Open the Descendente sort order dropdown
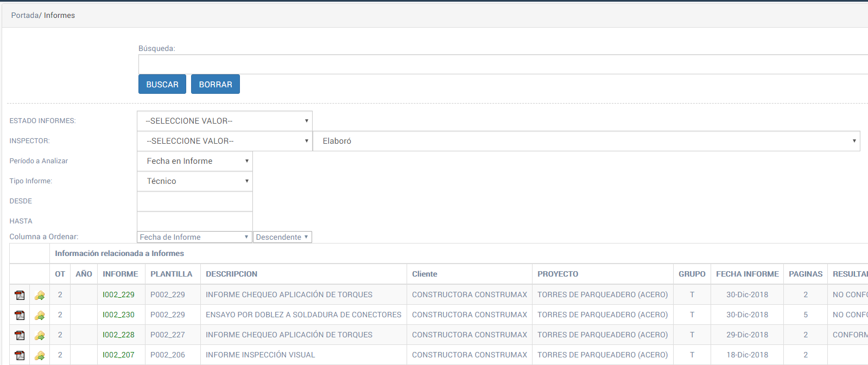Screen dimensions: 868x365 click(282, 237)
